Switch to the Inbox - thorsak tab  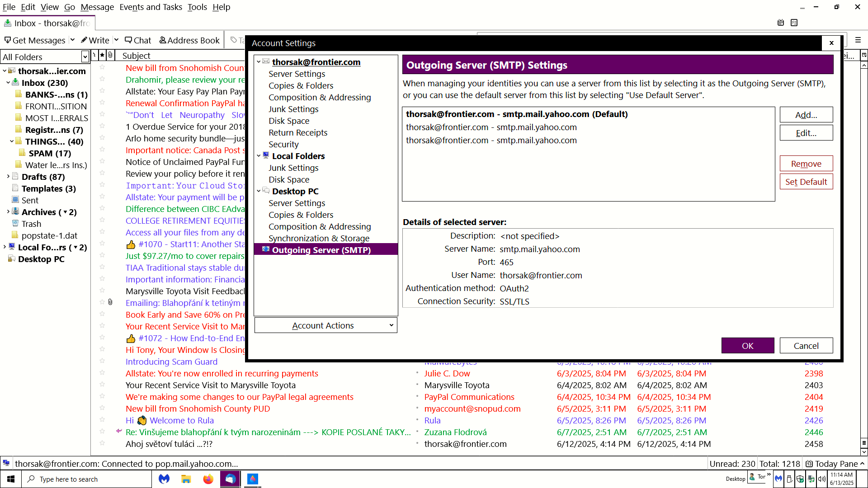47,23
